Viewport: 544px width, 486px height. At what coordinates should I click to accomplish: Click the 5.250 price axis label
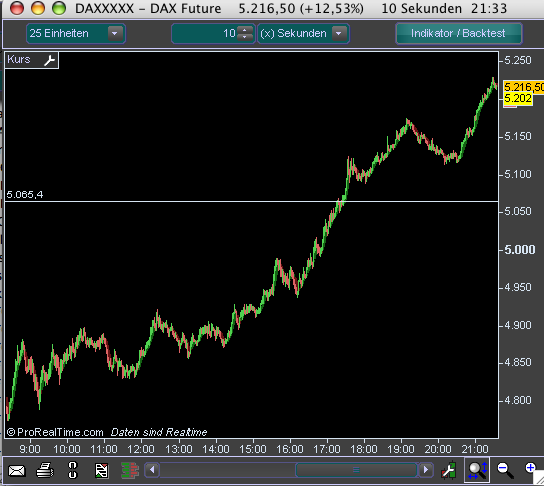(518, 60)
